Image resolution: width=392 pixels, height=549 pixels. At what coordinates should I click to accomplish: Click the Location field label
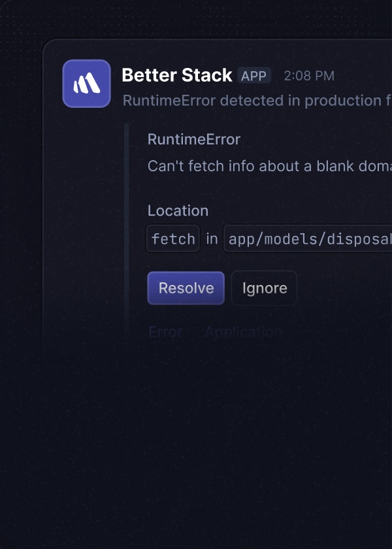pyautogui.click(x=178, y=210)
